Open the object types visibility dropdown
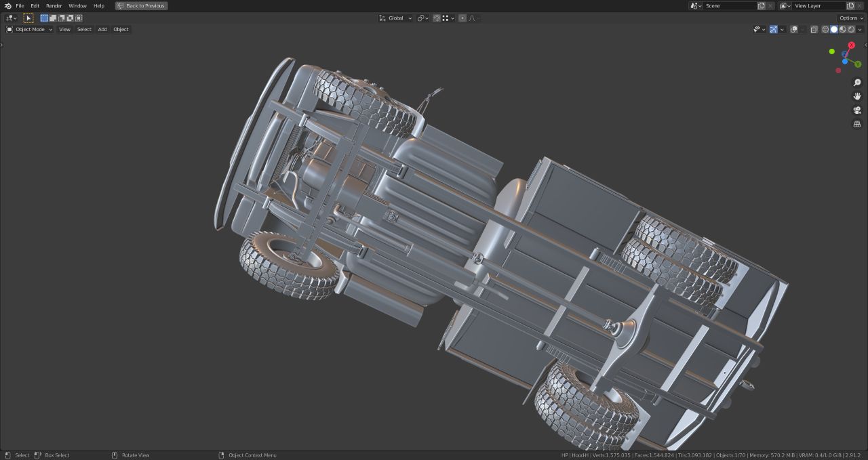The image size is (868, 460). pyautogui.click(x=759, y=29)
